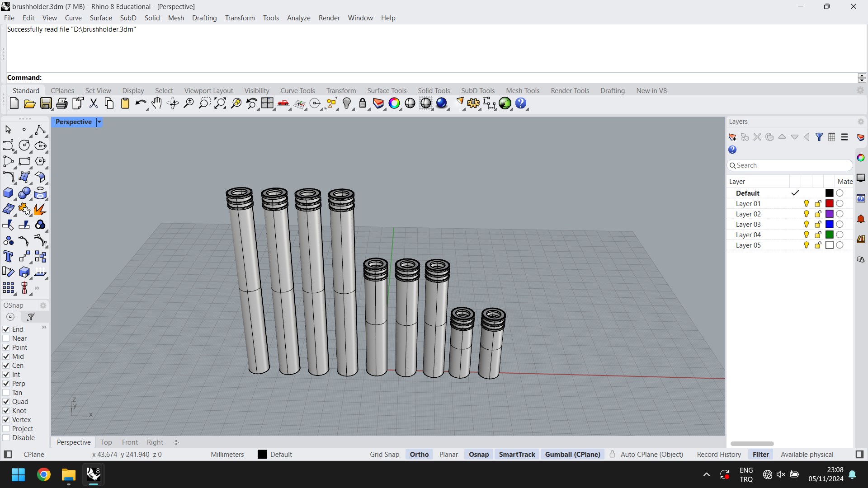This screenshot has width=868, height=488.
Task: Expand the left sidebar overflow chevron
Action: point(37,288)
